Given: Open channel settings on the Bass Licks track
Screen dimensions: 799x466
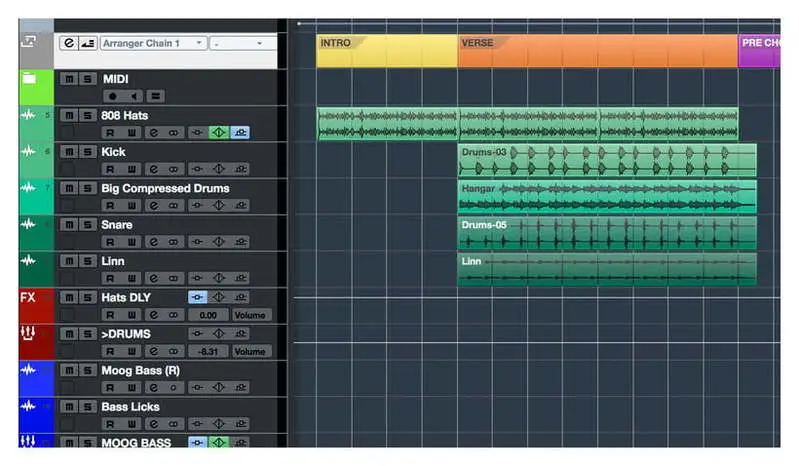Looking at the screenshot, I should click(x=155, y=424).
